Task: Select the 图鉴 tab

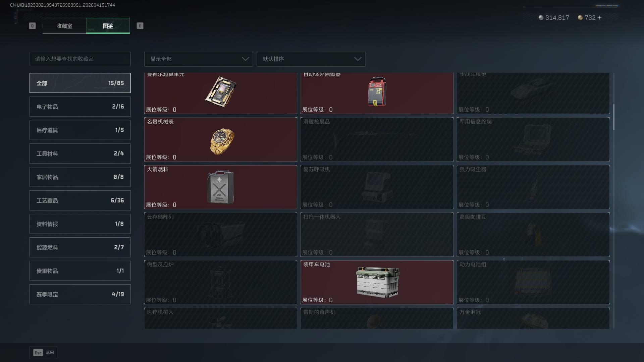Action: [108, 26]
